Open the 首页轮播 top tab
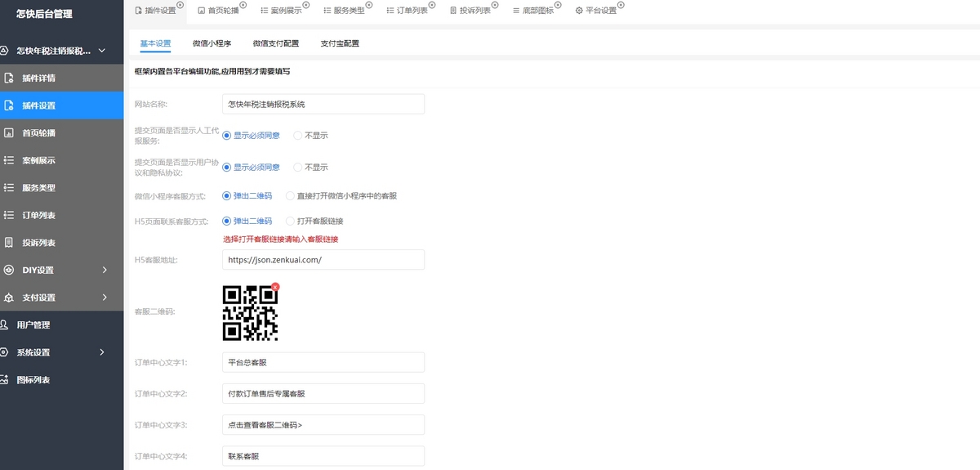Screen dimensions: 980x470 (x=217, y=11)
